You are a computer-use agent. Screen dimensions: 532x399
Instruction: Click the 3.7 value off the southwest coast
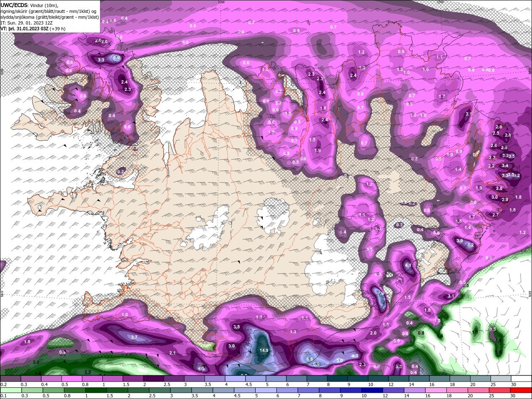tap(134, 337)
